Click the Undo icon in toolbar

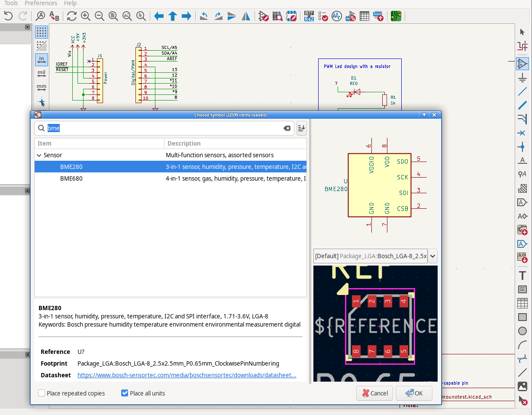[x=8, y=16]
